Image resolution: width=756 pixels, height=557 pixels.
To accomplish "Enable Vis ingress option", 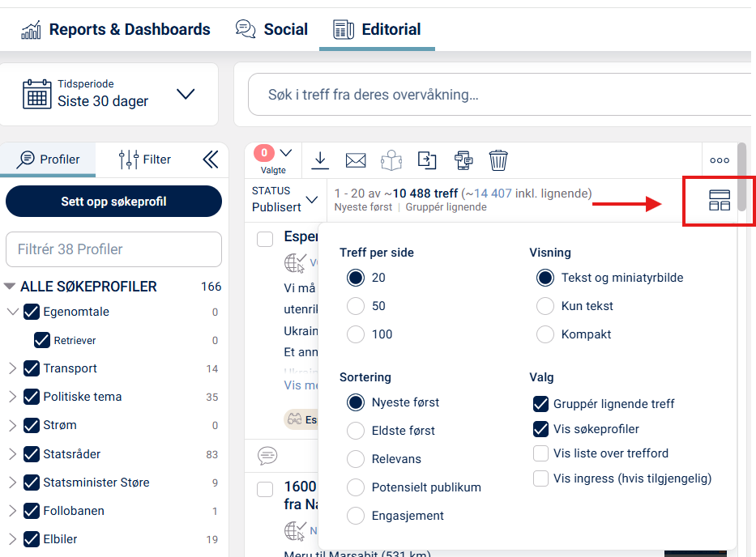I will tap(540, 478).
